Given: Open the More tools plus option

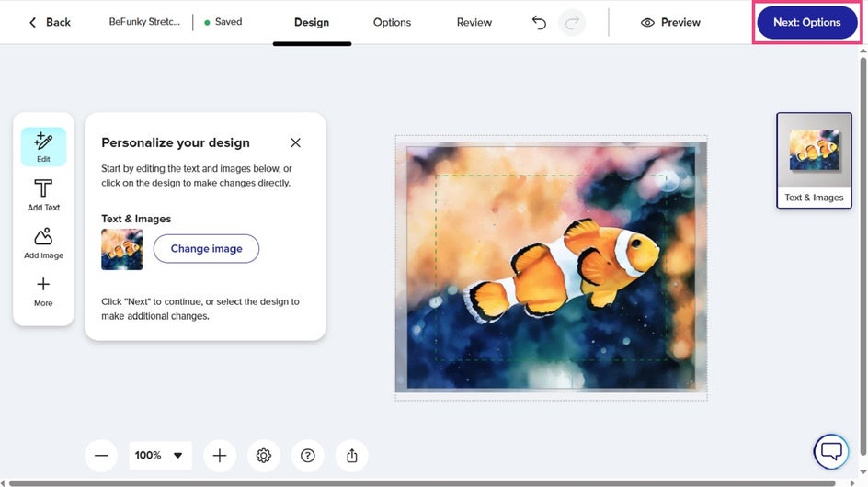Looking at the screenshot, I should (43, 291).
